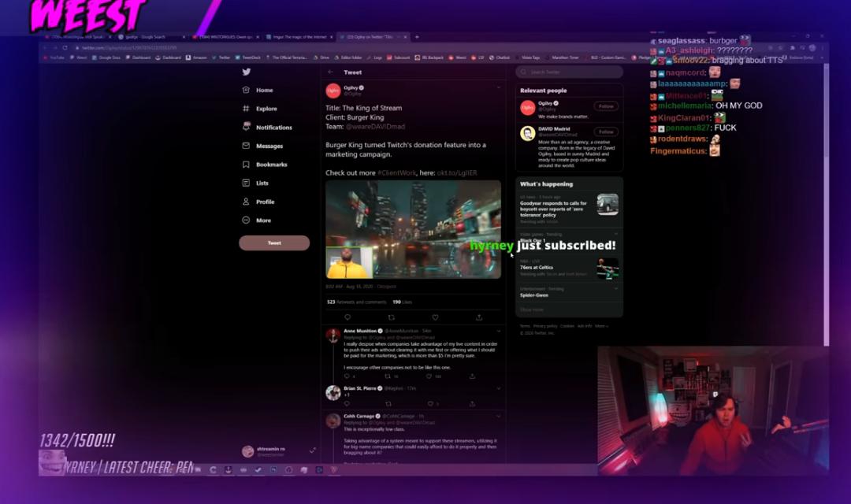Reload the page using the refresh icon
The width and height of the screenshot is (851, 504).
pos(65,48)
